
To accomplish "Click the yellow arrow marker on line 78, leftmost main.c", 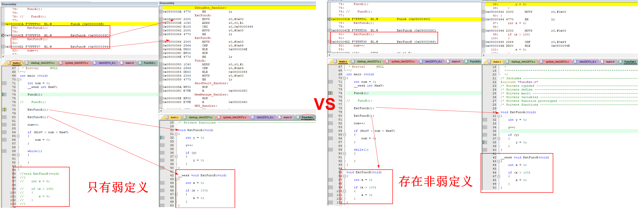I will 5,110.
